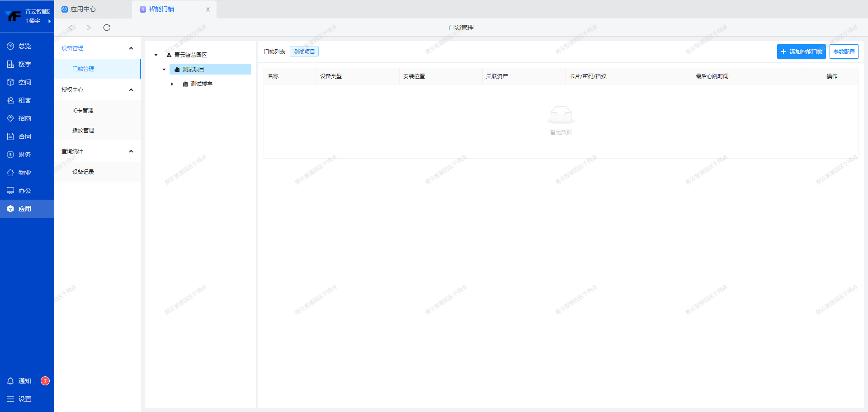This screenshot has width=868, height=412.
Task: Click the 参数配置 button
Action: pos(844,52)
